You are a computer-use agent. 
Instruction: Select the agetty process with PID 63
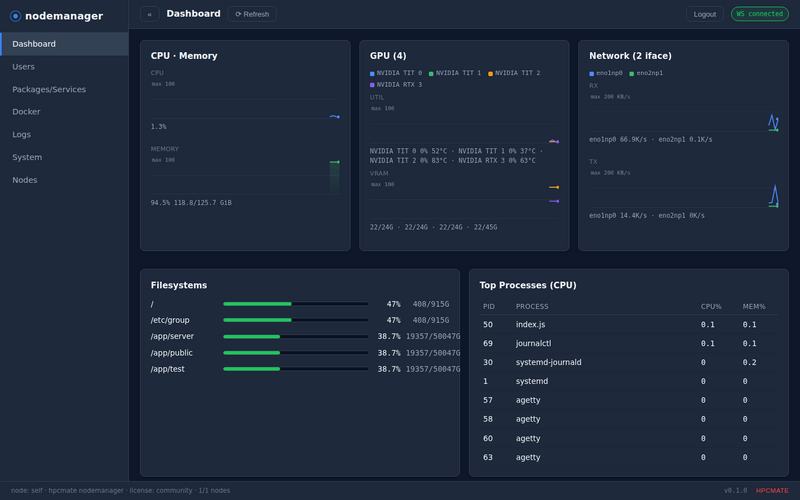click(629, 457)
